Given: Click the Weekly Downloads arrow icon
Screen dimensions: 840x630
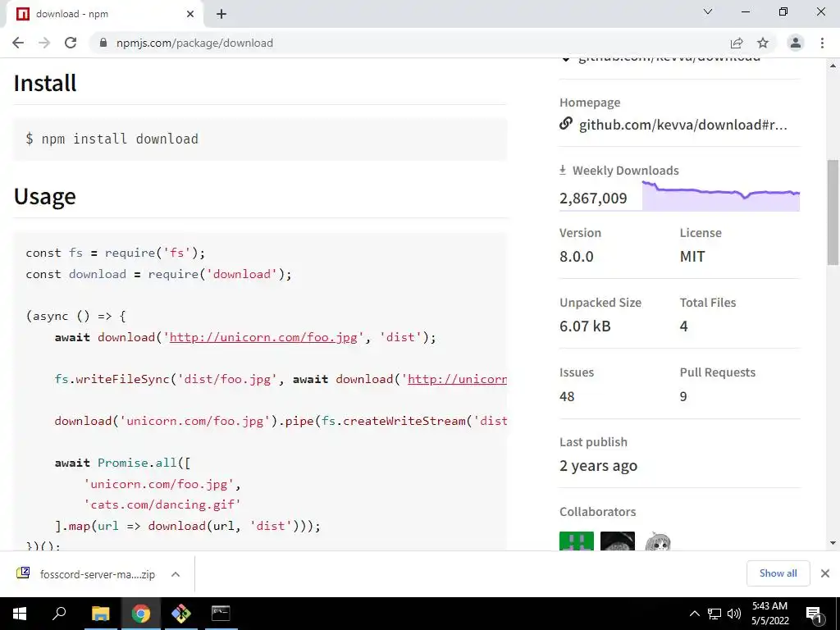Looking at the screenshot, I should coord(563,171).
